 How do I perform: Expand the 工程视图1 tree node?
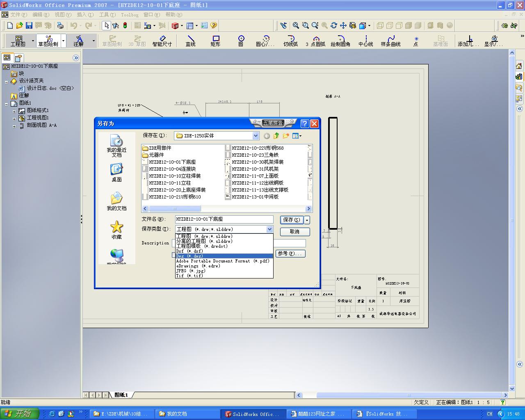tap(14, 118)
